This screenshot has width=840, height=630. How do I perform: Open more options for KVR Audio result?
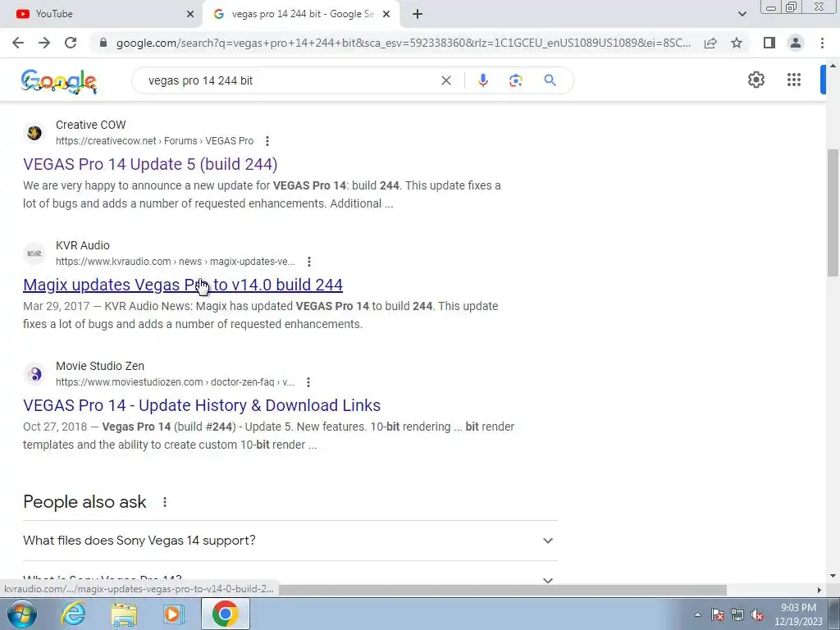click(x=309, y=262)
